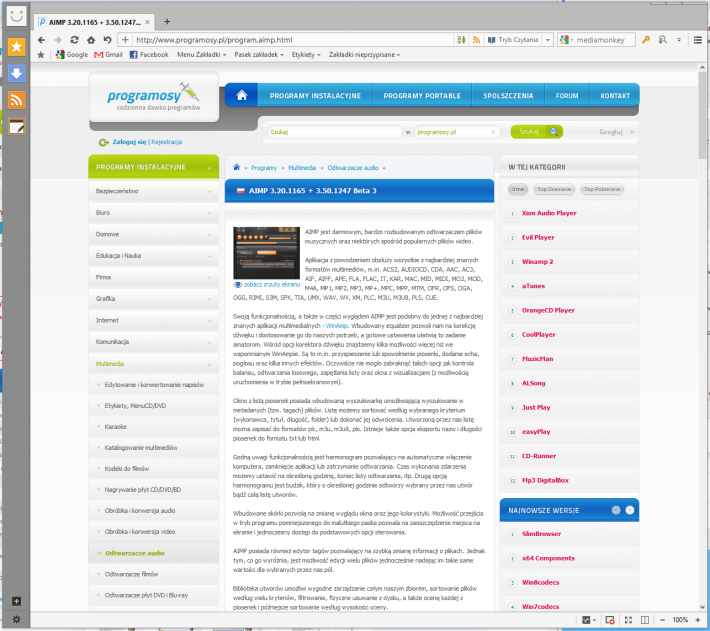
Task: Click the Rejestracja link
Action: pos(167,142)
